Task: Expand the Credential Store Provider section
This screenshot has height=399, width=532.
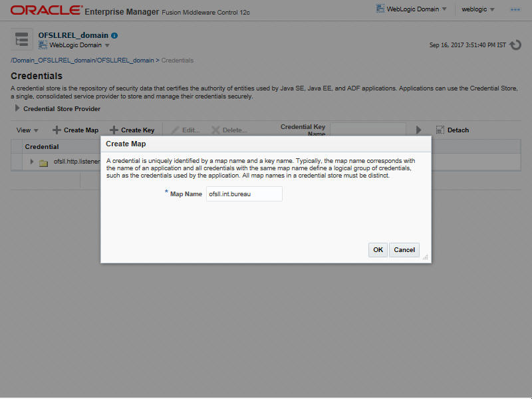Action: pos(17,108)
